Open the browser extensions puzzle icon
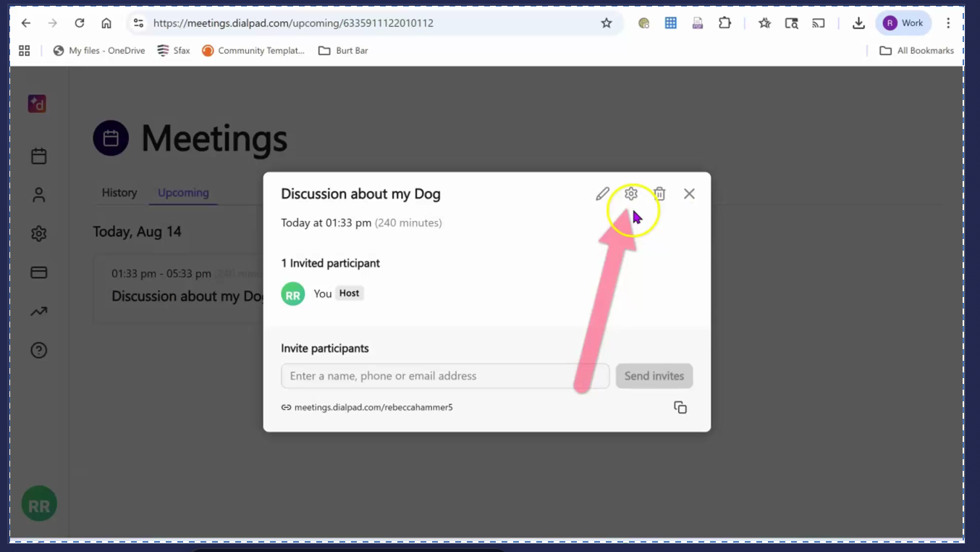 pos(725,23)
